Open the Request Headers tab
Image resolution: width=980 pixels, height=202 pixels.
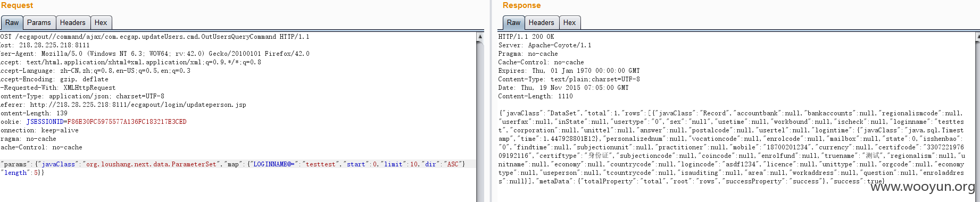click(x=72, y=23)
